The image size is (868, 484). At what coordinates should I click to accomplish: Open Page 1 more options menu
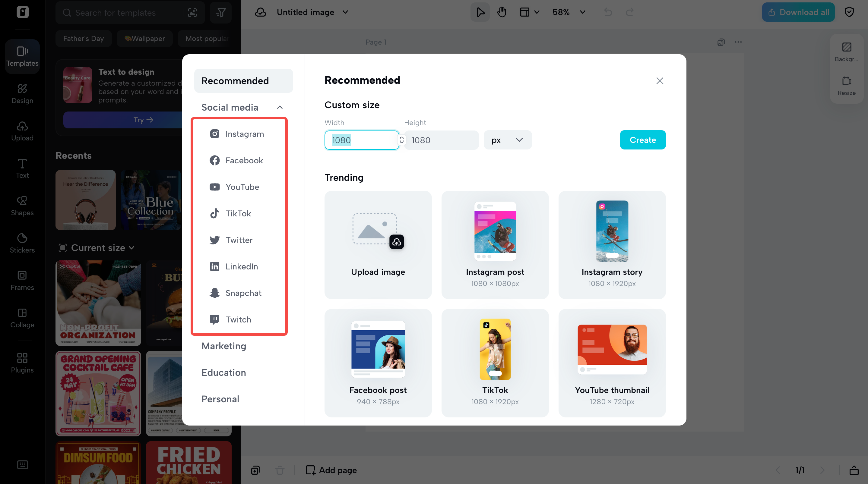pos(738,42)
